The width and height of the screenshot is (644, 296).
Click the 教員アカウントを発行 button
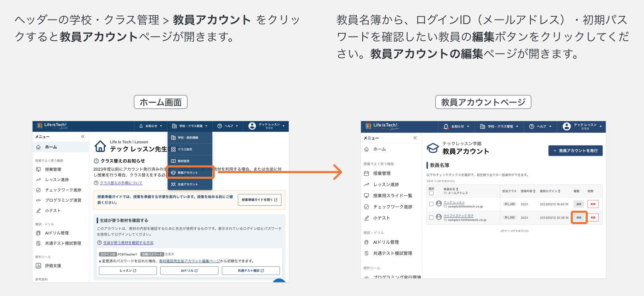coord(575,150)
